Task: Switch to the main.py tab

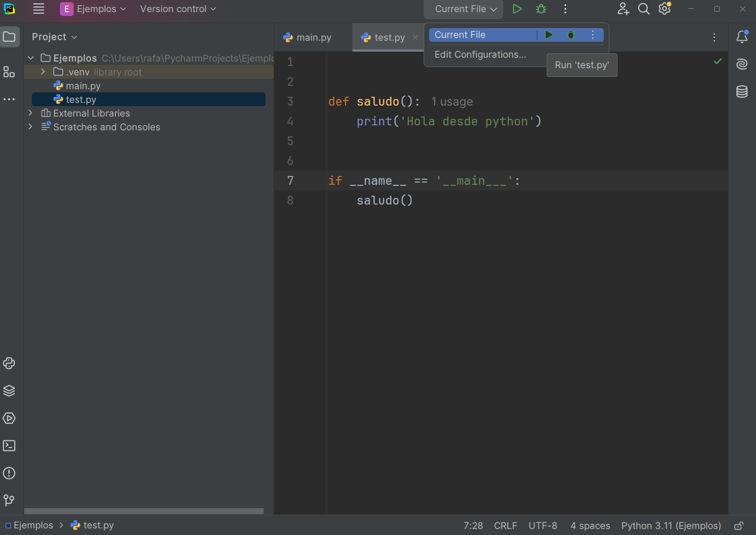Action: [312, 37]
